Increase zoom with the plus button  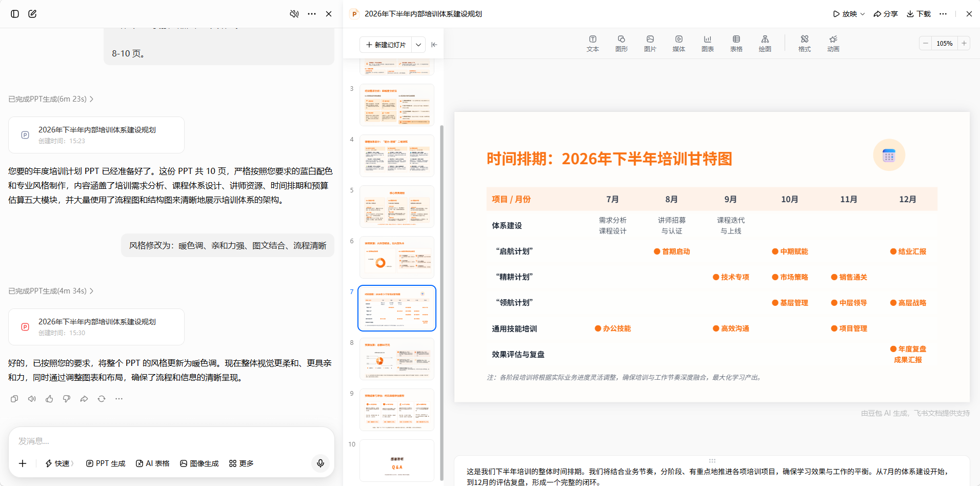click(x=964, y=44)
